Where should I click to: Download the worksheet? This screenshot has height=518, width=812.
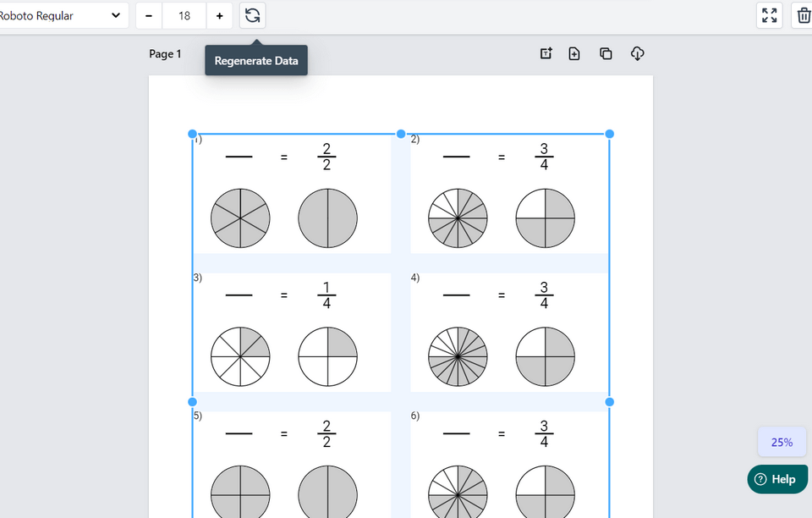(x=637, y=52)
